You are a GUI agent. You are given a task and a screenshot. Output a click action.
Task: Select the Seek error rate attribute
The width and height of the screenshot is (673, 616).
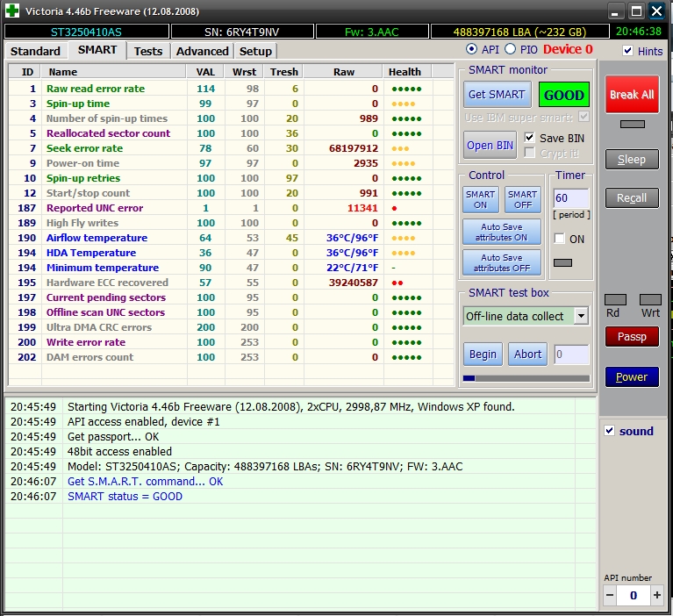click(231, 148)
